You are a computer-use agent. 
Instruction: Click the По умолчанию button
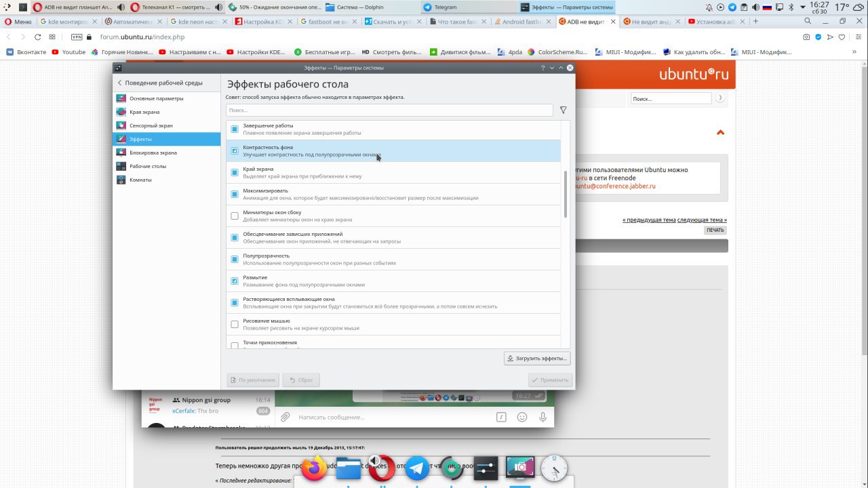tap(253, 380)
